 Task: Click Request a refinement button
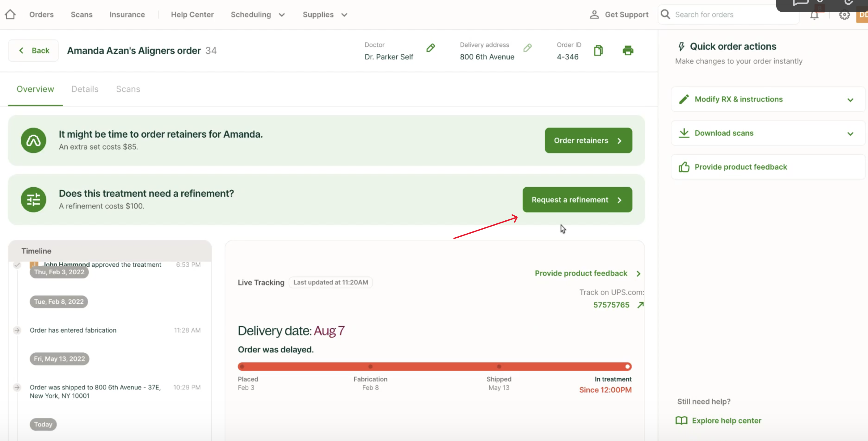(x=577, y=200)
